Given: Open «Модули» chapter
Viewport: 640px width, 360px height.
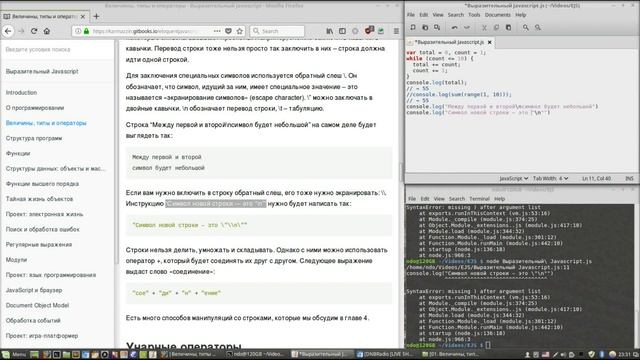Looking at the screenshot, I should click(x=16, y=260).
